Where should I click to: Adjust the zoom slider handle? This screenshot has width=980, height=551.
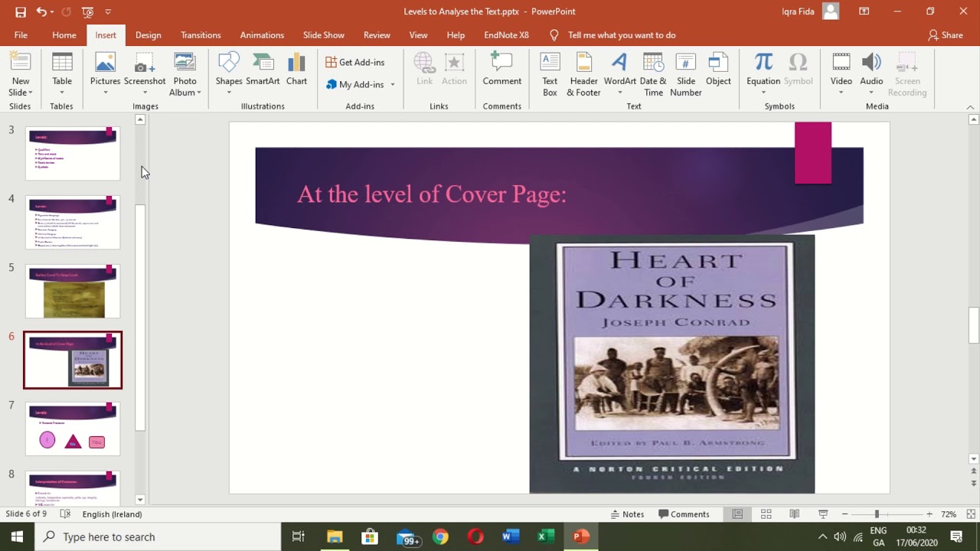(877, 514)
